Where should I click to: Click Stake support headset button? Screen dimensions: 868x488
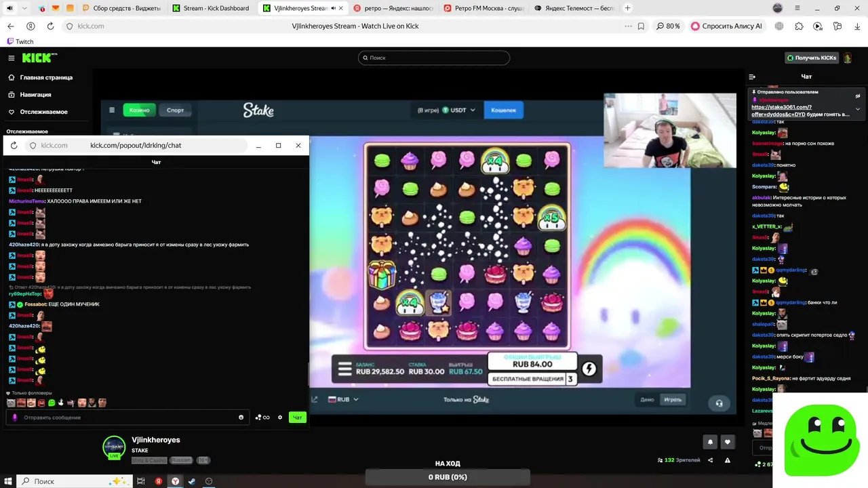719,403
